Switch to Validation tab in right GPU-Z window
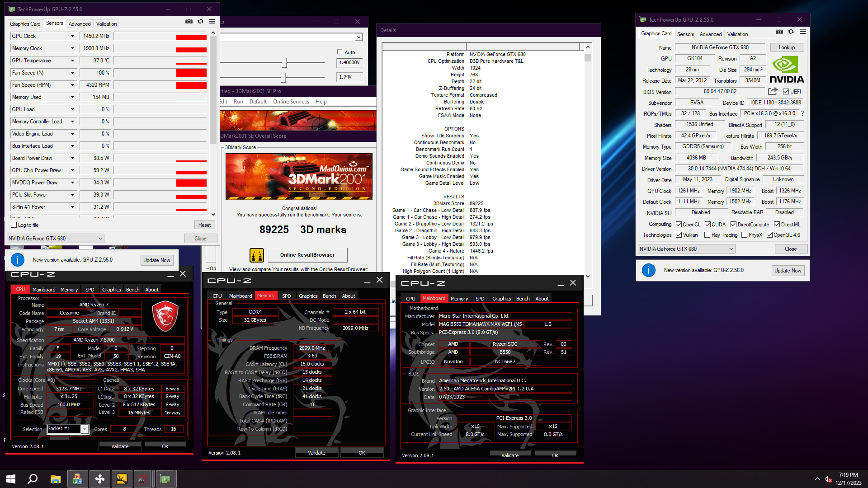This screenshot has height=488, width=868. tap(737, 34)
